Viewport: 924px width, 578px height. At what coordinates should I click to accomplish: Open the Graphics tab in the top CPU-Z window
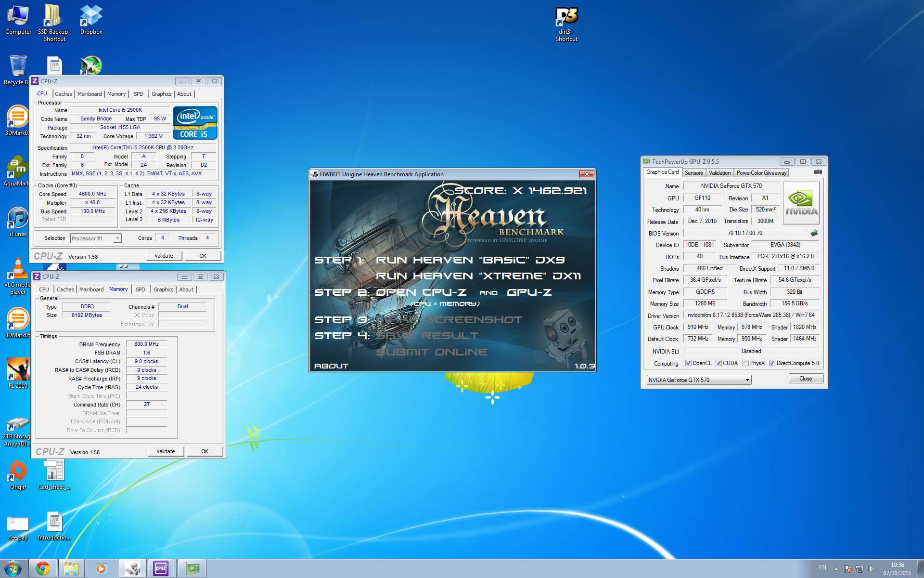(x=161, y=94)
